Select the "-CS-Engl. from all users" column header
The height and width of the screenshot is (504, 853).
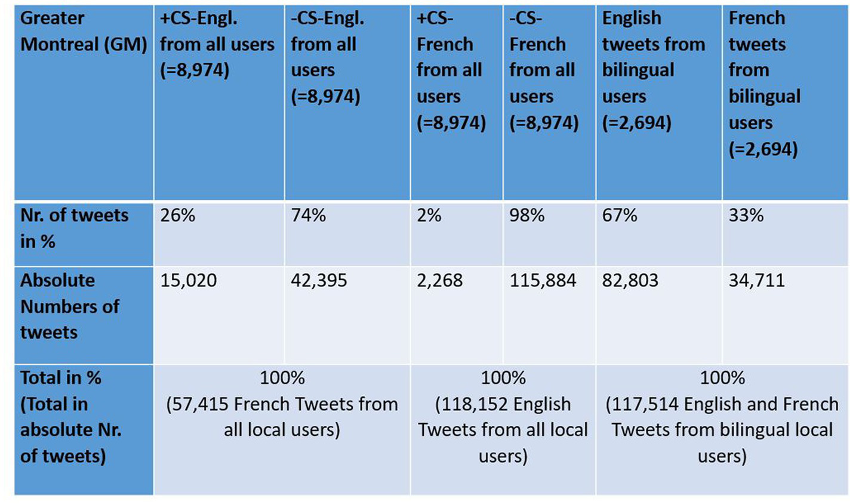point(326,57)
